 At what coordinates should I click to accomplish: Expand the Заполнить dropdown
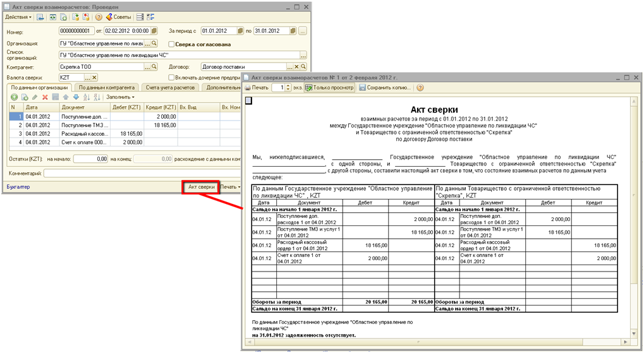120,97
